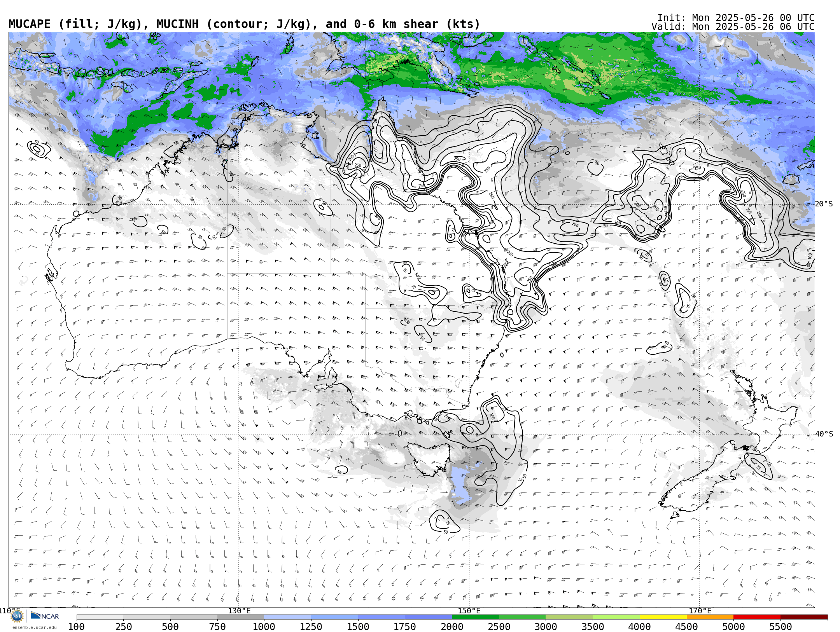The image size is (840, 632).
Task: Click the 170°E longitude label
Action: (700, 611)
